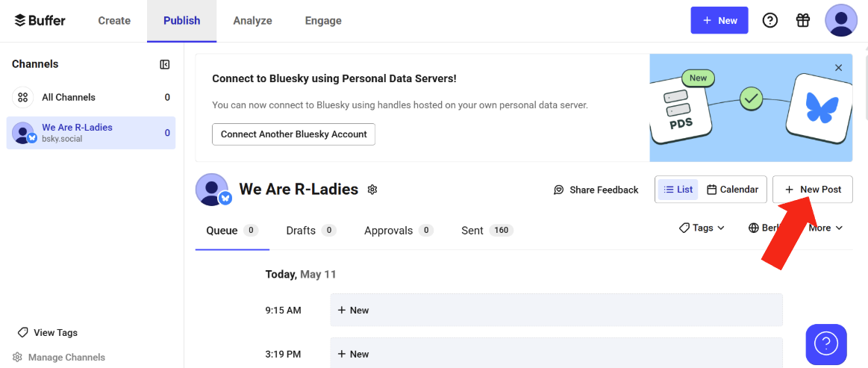Click the Buffer logo

tap(40, 20)
